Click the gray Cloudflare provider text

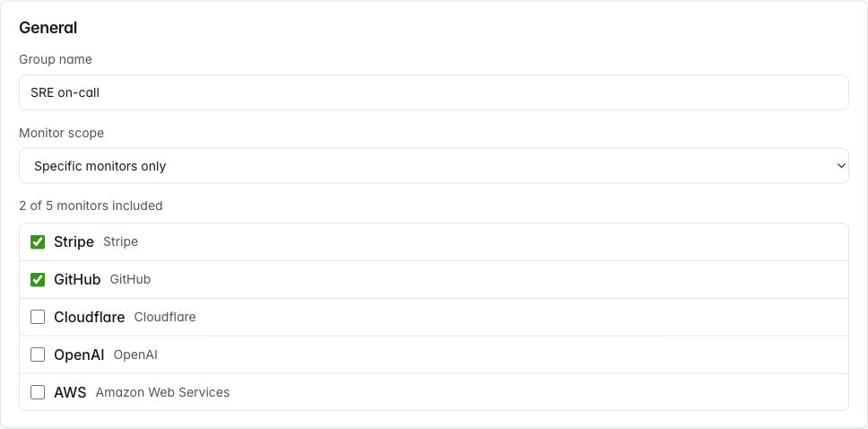pos(165,318)
